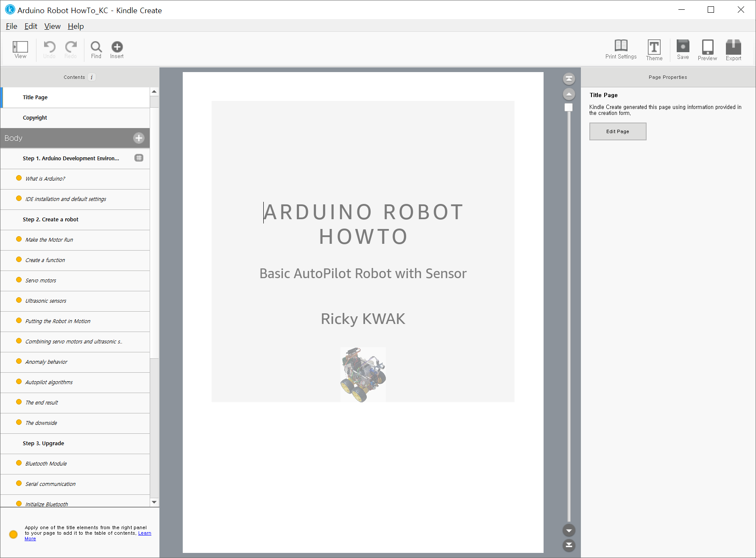Click contents list scroll-down arrow
Viewport: 756px width, 558px height.
[154, 502]
